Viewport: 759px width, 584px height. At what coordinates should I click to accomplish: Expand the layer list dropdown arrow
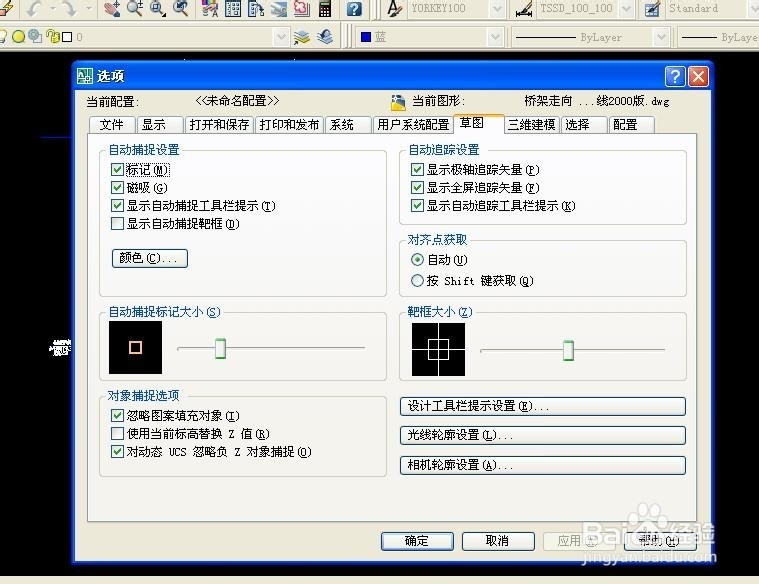280,37
